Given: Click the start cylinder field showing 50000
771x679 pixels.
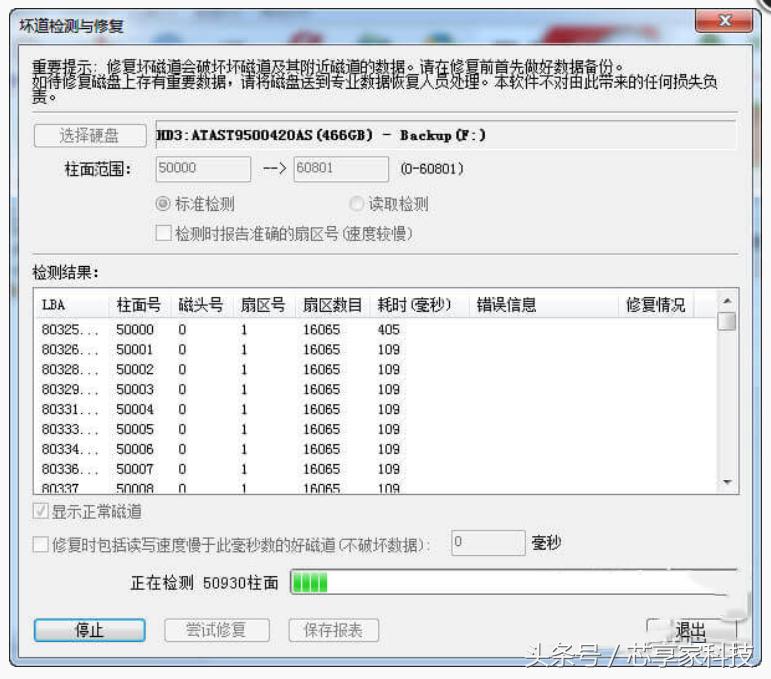Looking at the screenshot, I should coord(203,169).
